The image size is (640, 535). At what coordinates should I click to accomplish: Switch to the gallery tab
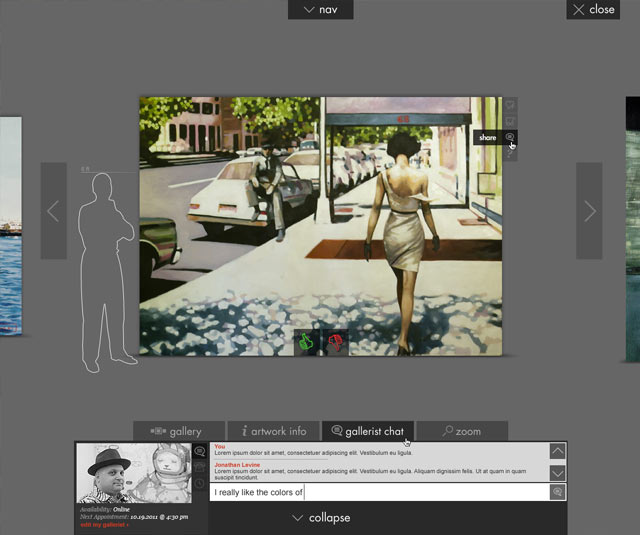click(x=179, y=431)
